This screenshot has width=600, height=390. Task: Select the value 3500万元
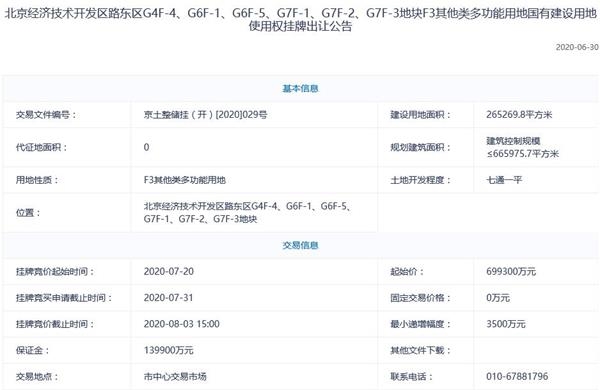[x=506, y=324]
